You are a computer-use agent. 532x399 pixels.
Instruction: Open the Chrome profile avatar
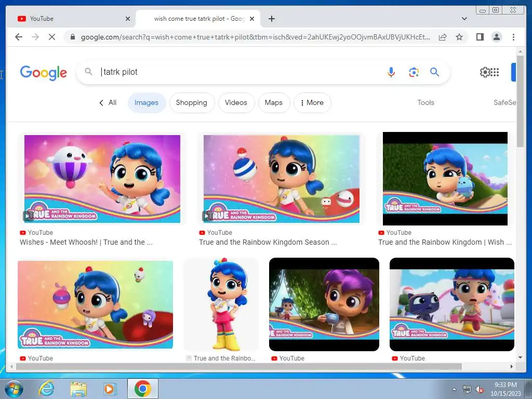click(496, 37)
